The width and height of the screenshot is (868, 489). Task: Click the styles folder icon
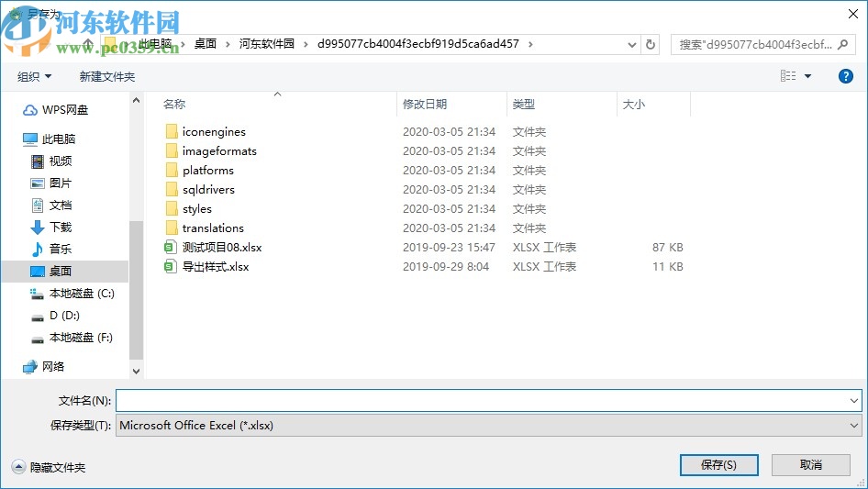tap(172, 209)
